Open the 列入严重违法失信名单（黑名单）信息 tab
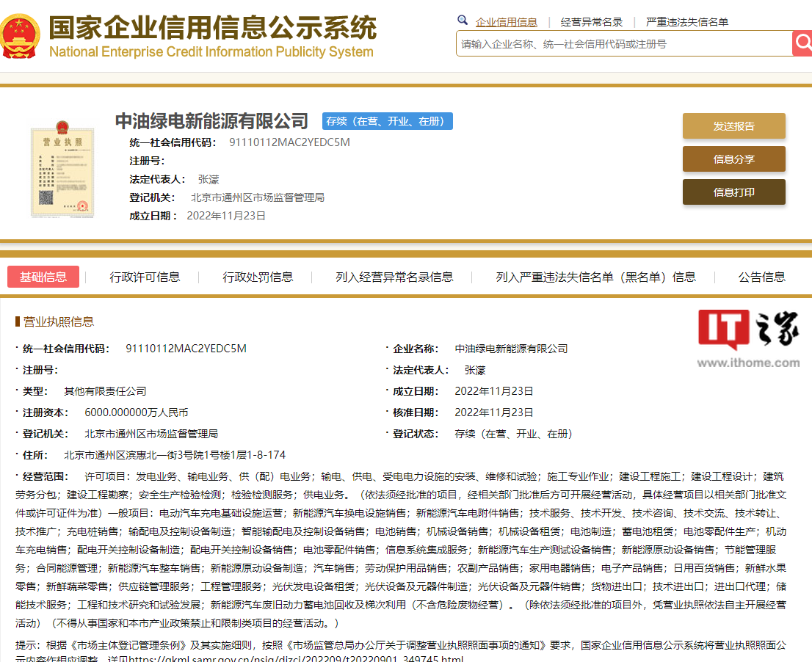The image size is (812, 662). tap(595, 277)
